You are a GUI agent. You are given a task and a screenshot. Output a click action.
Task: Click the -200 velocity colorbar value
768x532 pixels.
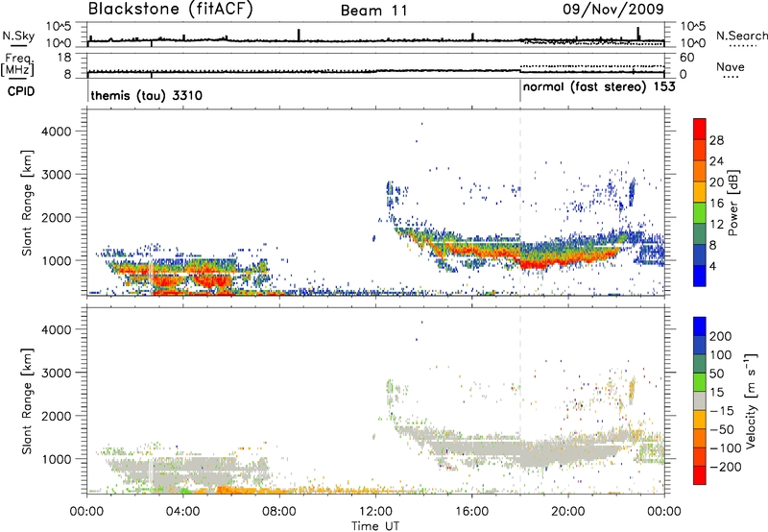[724, 467]
